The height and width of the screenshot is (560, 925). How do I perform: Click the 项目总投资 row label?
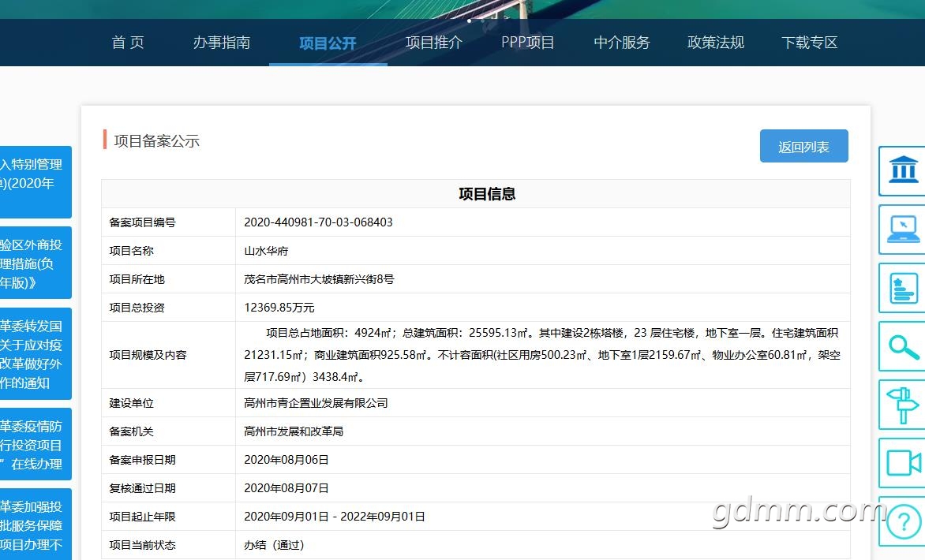pos(137,308)
